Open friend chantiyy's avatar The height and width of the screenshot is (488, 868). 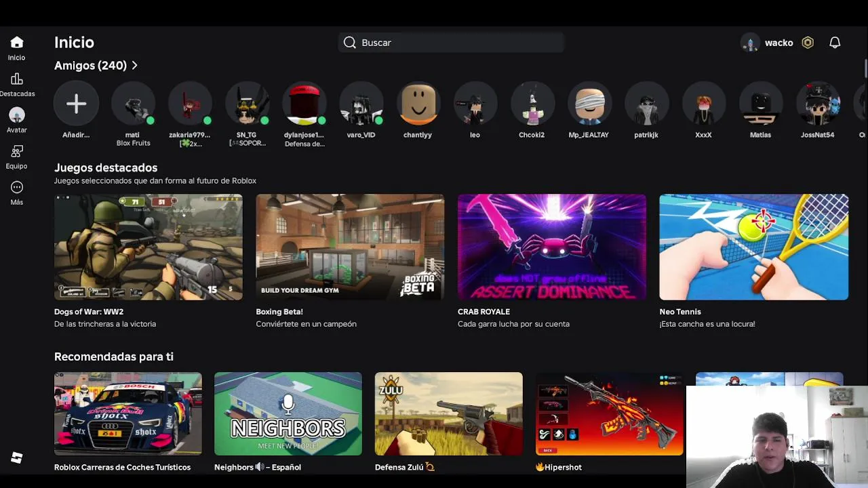pos(418,104)
